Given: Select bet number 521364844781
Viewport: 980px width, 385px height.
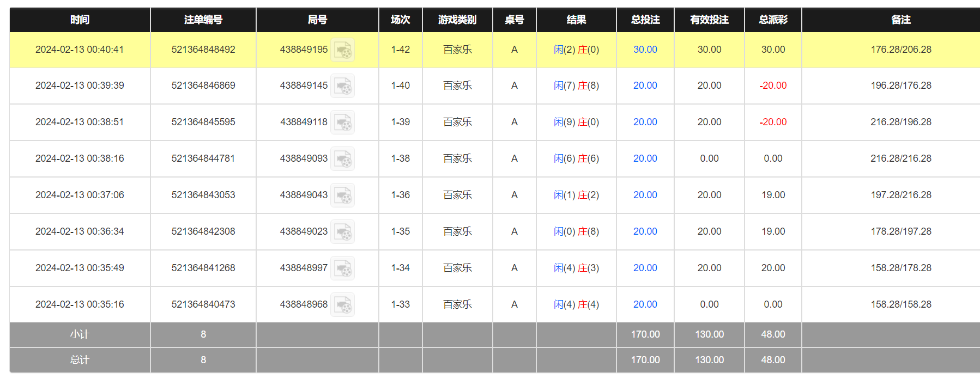Looking at the screenshot, I should 203,158.
